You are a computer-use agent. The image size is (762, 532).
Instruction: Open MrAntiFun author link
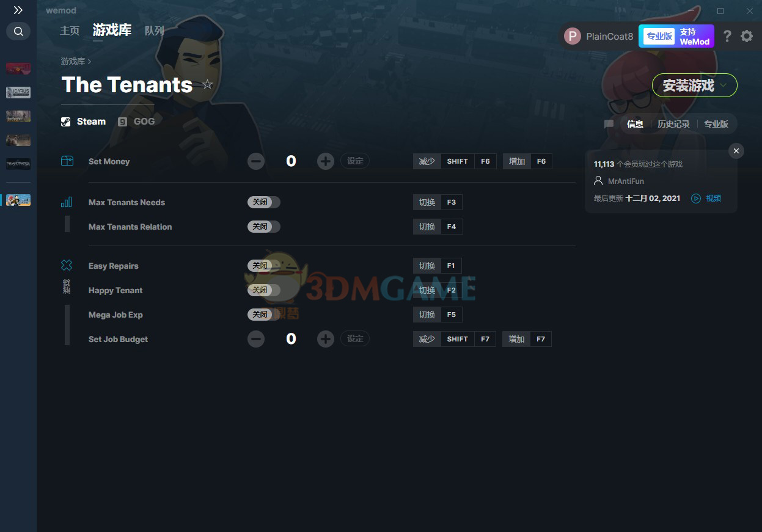(626, 181)
